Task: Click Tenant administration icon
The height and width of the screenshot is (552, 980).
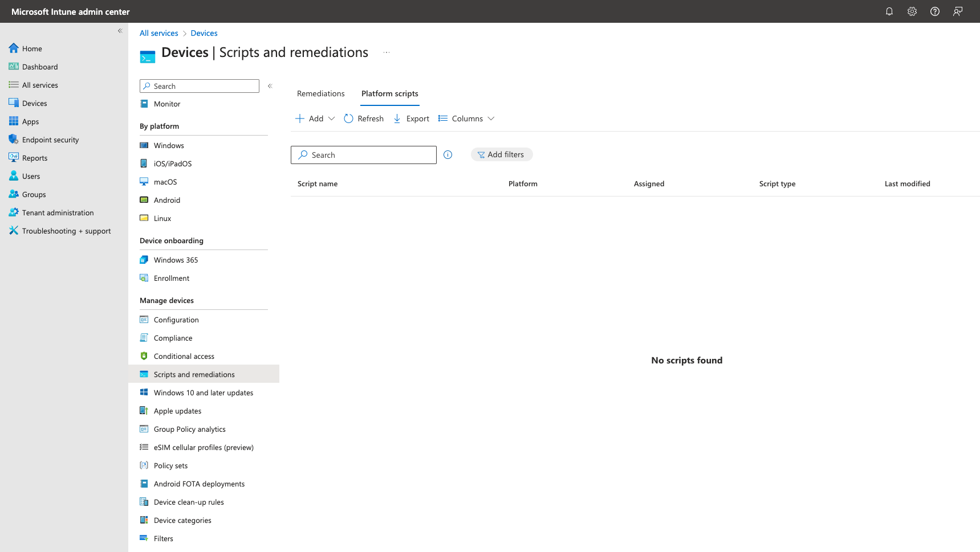Action: pyautogui.click(x=14, y=212)
